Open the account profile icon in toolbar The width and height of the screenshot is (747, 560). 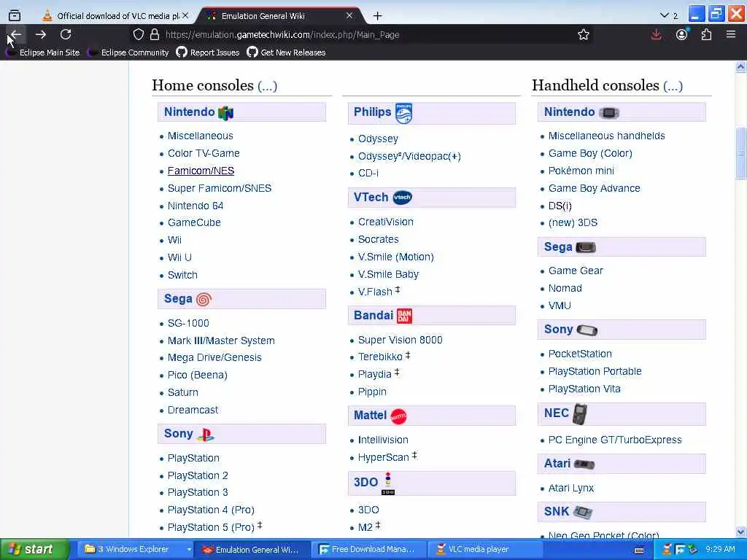[682, 34]
